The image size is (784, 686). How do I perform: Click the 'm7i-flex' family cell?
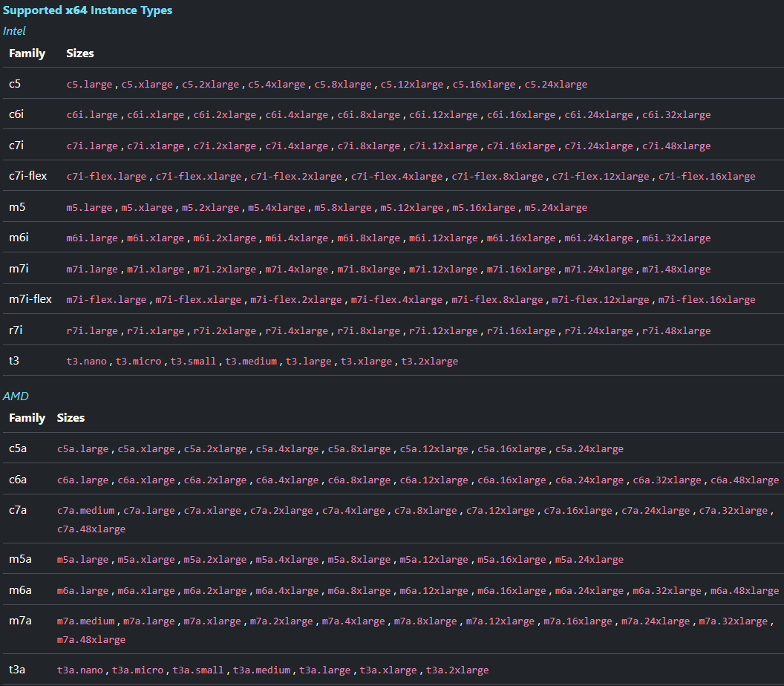(x=30, y=299)
